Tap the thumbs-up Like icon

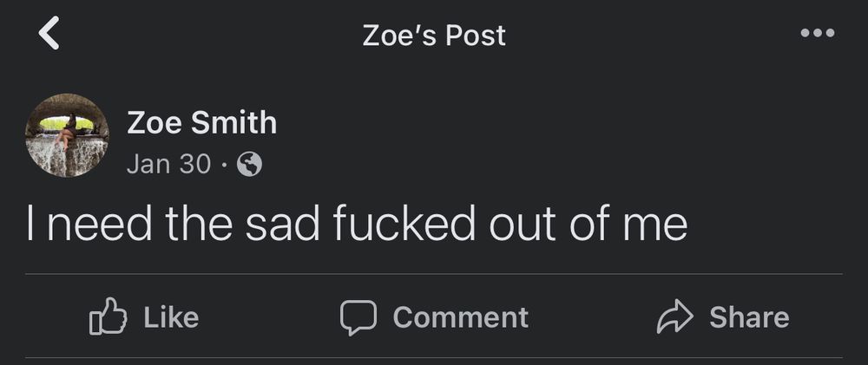coord(108,316)
